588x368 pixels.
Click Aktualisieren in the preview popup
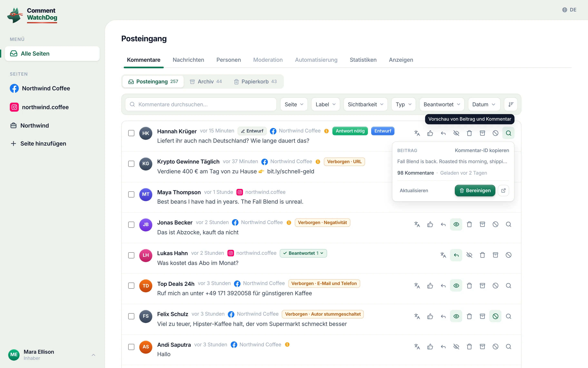click(414, 191)
